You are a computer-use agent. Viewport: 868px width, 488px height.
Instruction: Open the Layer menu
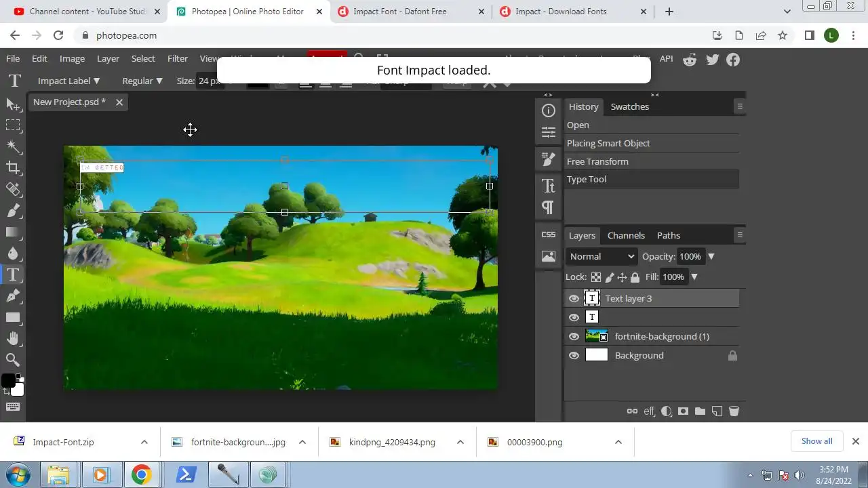(x=108, y=59)
